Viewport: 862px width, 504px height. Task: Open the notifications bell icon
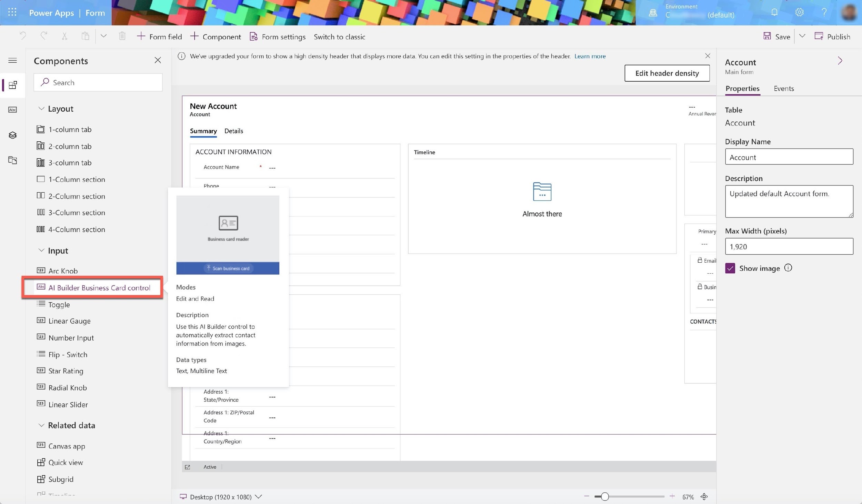click(774, 12)
